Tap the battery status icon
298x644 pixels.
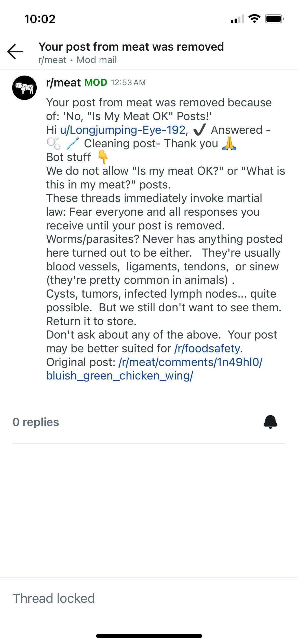[x=274, y=19]
